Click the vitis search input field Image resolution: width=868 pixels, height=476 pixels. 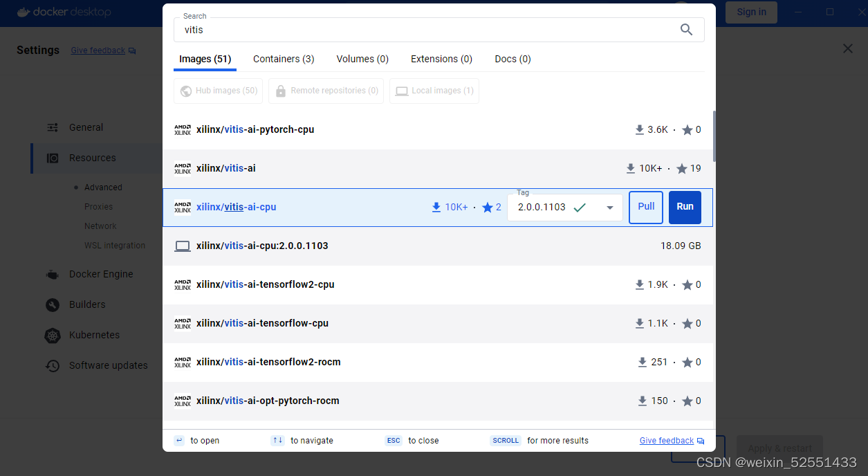coord(438,30)
